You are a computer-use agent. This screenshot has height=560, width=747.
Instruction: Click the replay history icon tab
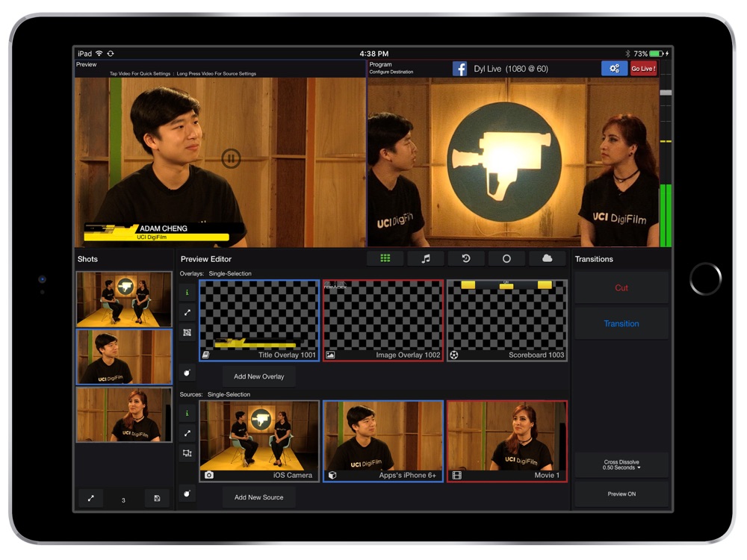pyautogui.click(x=466, y=258)
